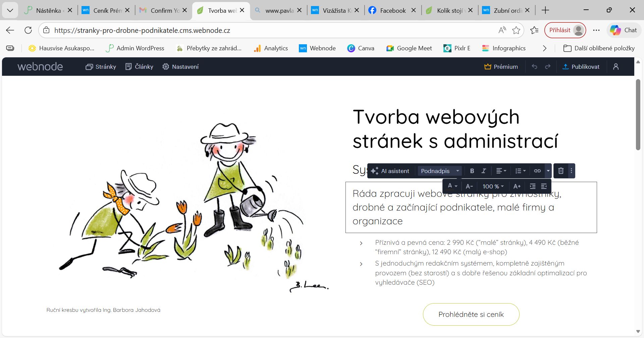The height and width of the screenshot is (338, 644).
Task: Delete the text block with the trash icon
Action: 560,171
